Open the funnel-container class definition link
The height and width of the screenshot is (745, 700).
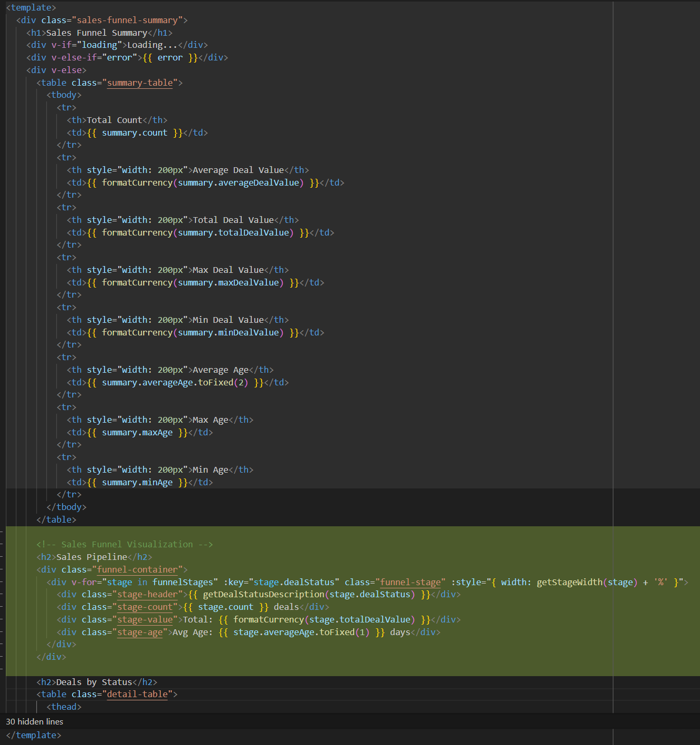click(x=137, y=569)
